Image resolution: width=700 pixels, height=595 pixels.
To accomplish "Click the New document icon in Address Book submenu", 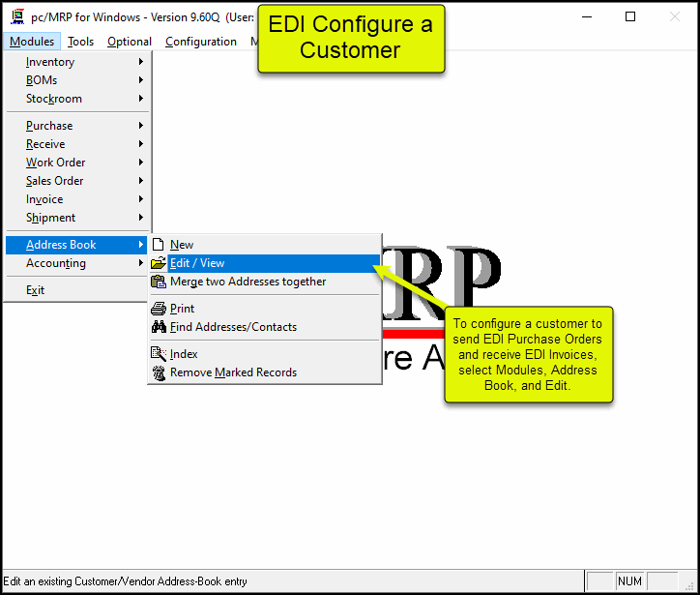I will tap(158, 245).
